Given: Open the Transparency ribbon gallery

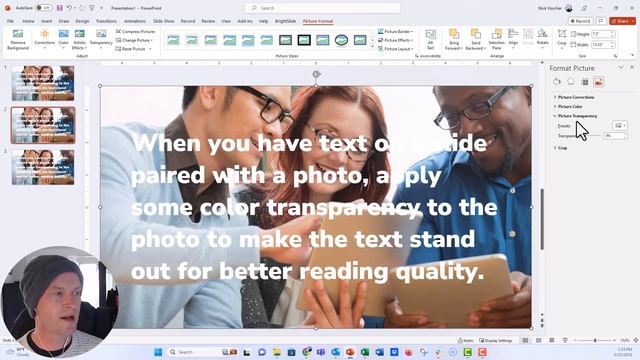Looking at the screenshot, I should (101, 39).
